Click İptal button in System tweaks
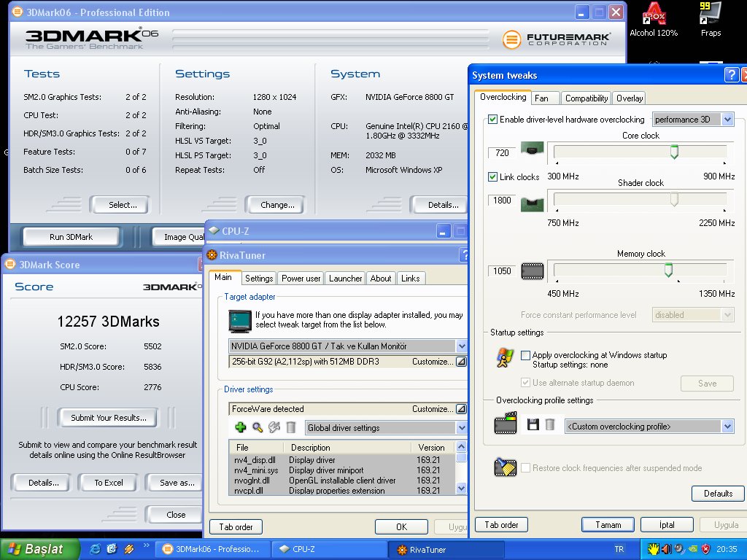The width and height of the screenshot is (747, 560). (x=667, y=525)
